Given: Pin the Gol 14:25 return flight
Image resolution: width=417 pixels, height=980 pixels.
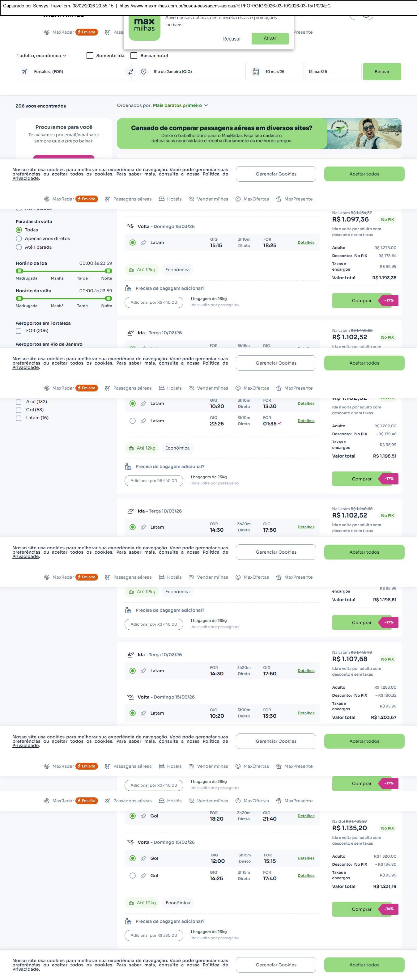Looking at the screenshot, I should [x=143, y=875].
